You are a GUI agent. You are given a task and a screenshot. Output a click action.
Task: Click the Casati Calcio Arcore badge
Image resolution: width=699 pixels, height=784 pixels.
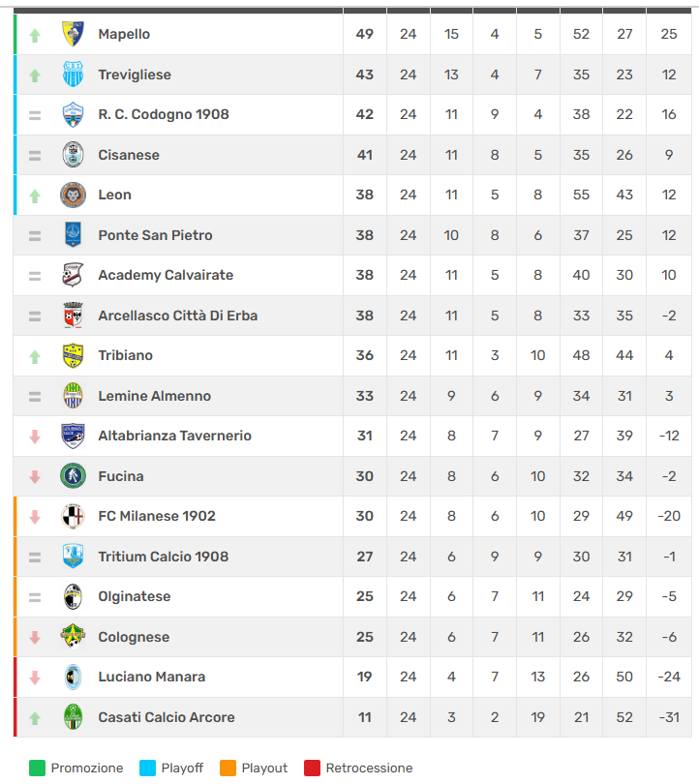click(73, 717)
